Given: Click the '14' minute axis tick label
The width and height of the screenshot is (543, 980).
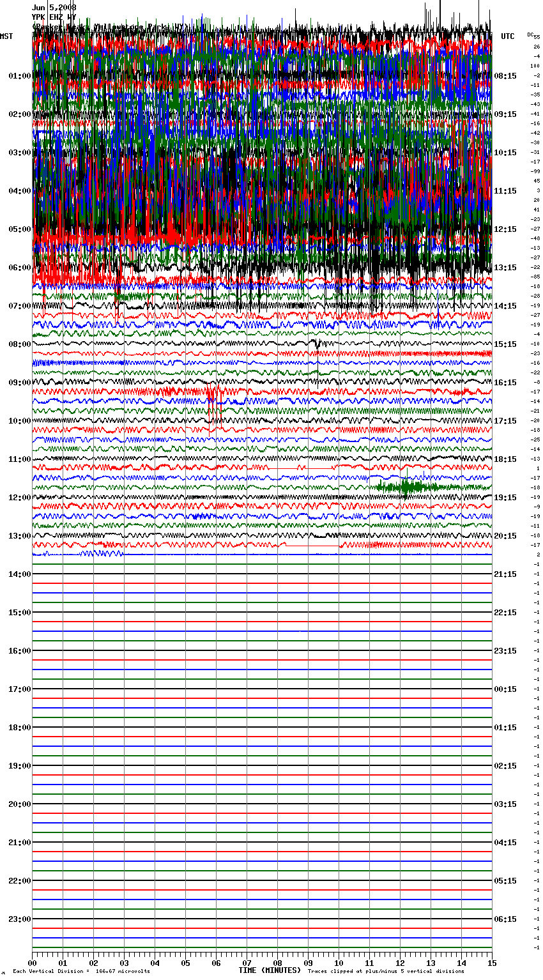Looking at the screenshot, I should (x=461, y=963).
